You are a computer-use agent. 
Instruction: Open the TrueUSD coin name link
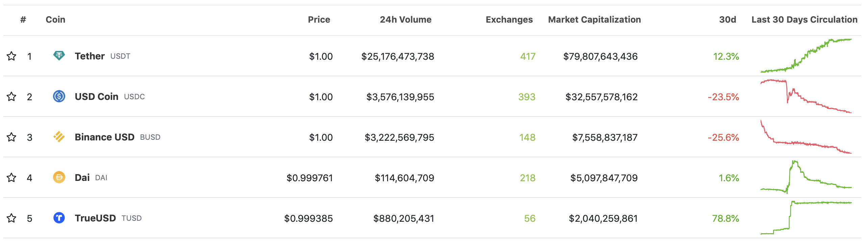pos(95,218)
